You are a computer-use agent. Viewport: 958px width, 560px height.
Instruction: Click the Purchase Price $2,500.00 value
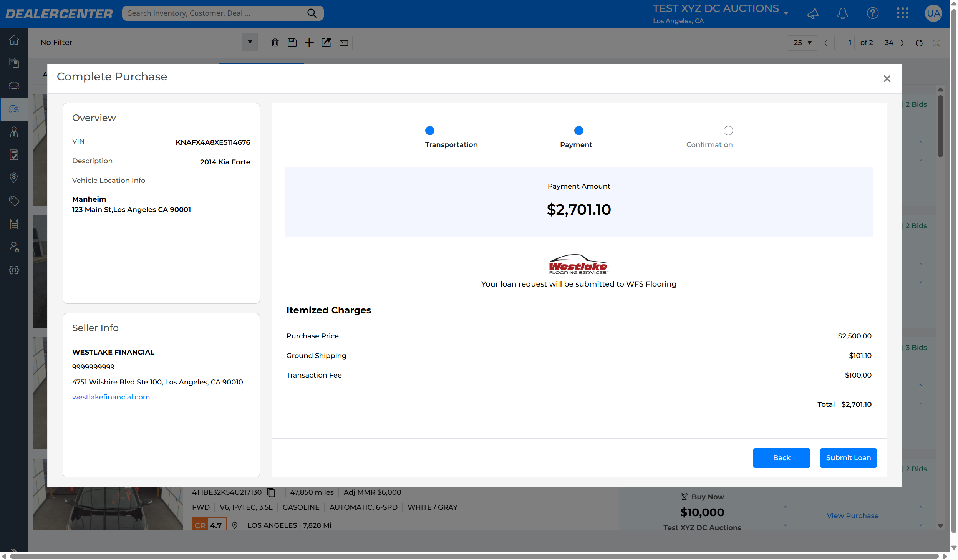click(854, 336)
